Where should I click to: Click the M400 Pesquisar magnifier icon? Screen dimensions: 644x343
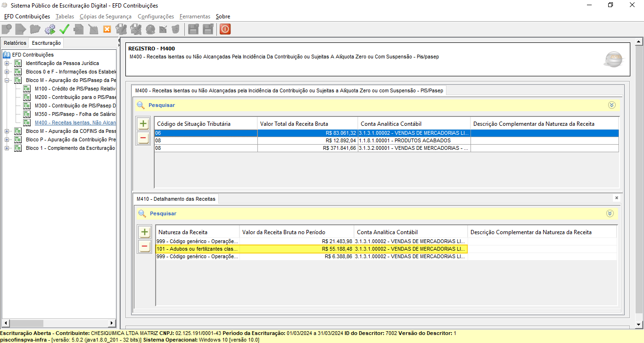click(x=140, y=105)
